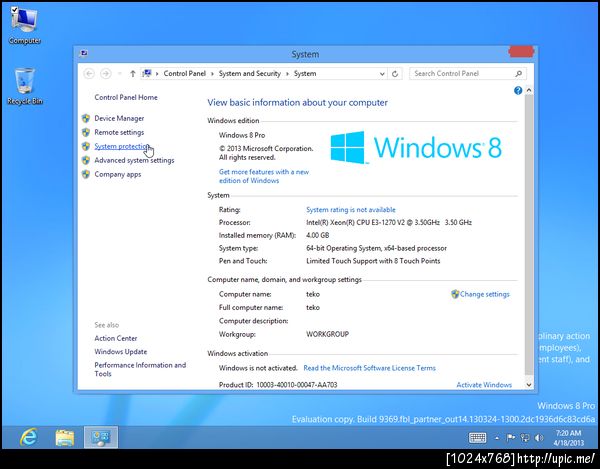
Task: Open touch keyboard from taskbar
Action: click(x=477, y=438)
